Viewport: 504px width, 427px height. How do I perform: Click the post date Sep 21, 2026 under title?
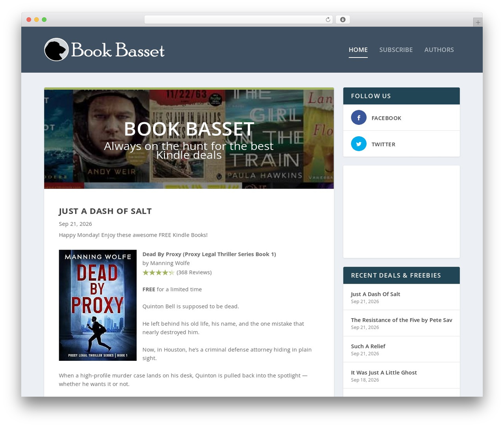75,224
